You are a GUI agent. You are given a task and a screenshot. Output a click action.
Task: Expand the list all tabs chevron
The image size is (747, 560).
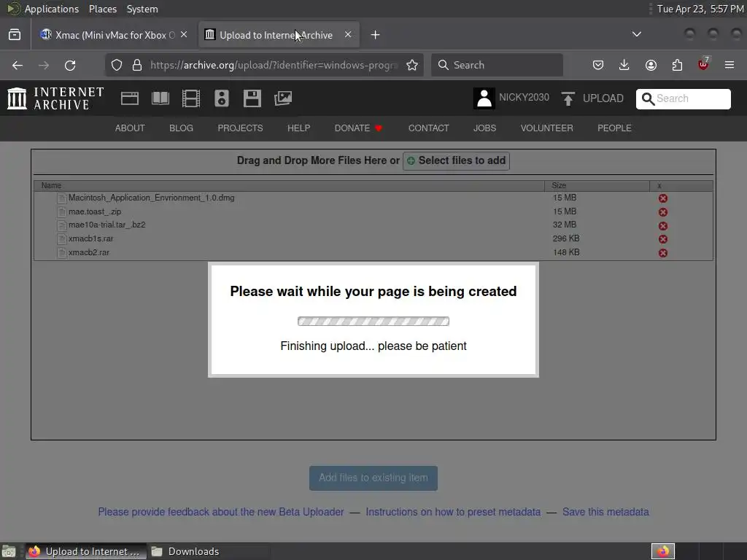click(x=636, y=34)
